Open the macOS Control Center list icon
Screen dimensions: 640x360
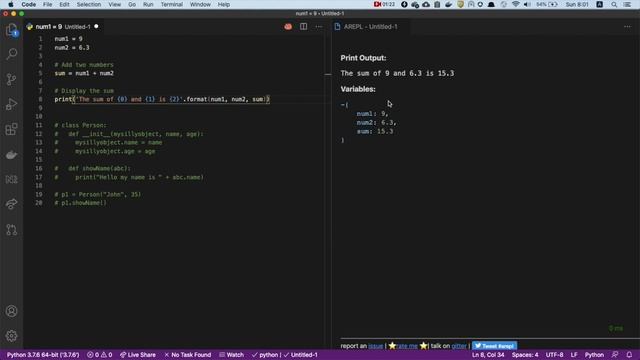(x=627, y=4)
